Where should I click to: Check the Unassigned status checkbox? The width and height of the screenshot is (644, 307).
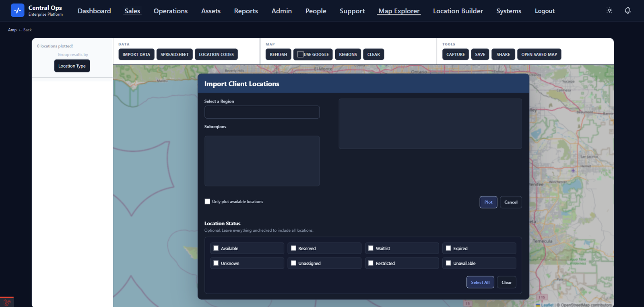[293, 263]
